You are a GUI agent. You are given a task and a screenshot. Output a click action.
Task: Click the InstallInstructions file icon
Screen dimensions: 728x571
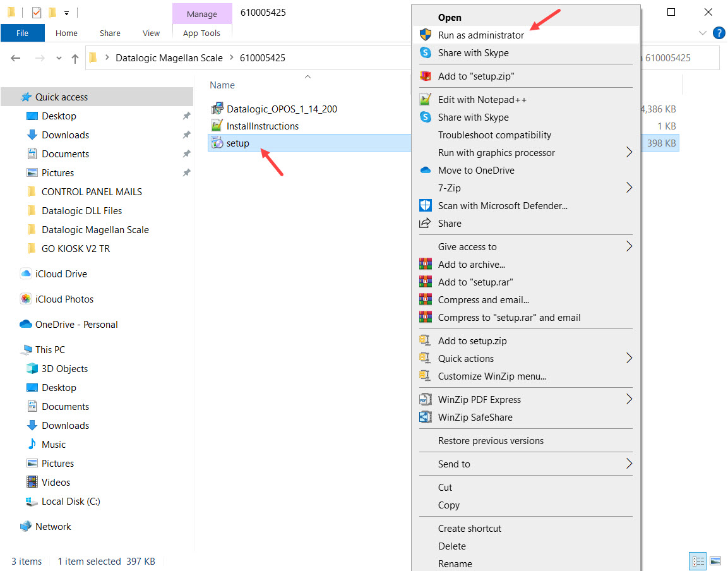click(x=217, y=126)
